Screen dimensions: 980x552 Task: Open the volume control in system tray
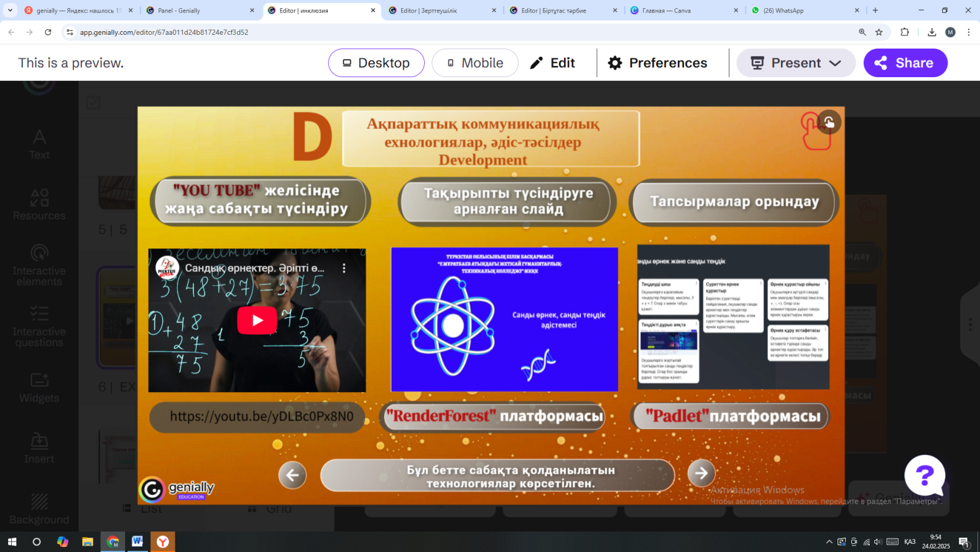[878, 542]
